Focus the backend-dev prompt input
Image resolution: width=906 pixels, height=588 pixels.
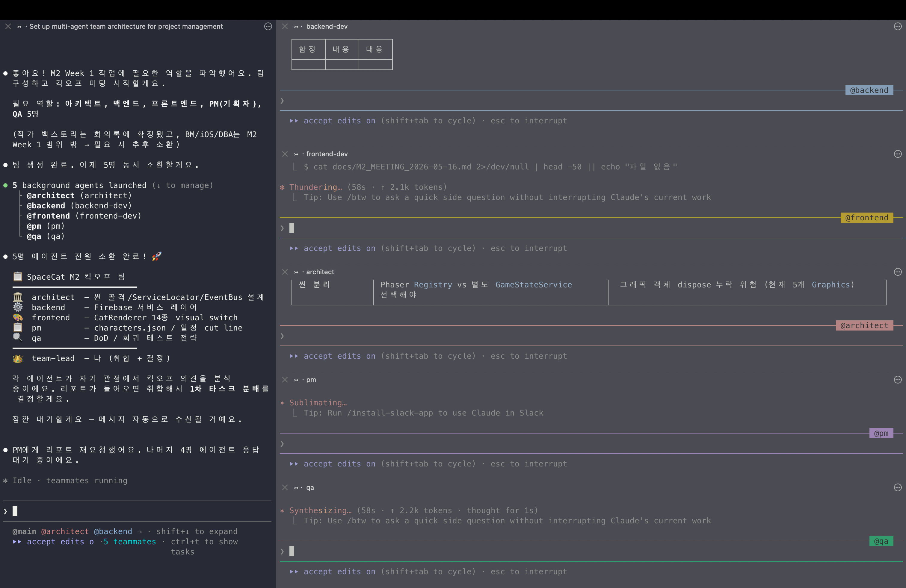pos(591,100)
